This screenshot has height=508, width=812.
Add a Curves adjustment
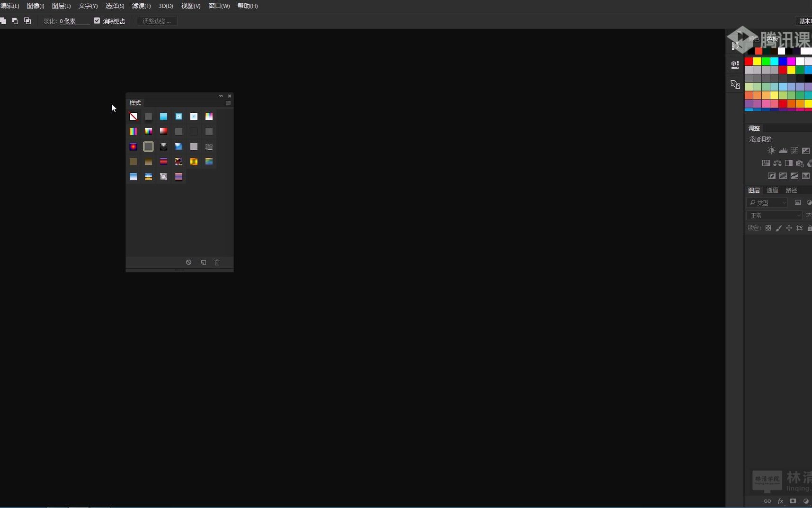click(x=794, y=151)
